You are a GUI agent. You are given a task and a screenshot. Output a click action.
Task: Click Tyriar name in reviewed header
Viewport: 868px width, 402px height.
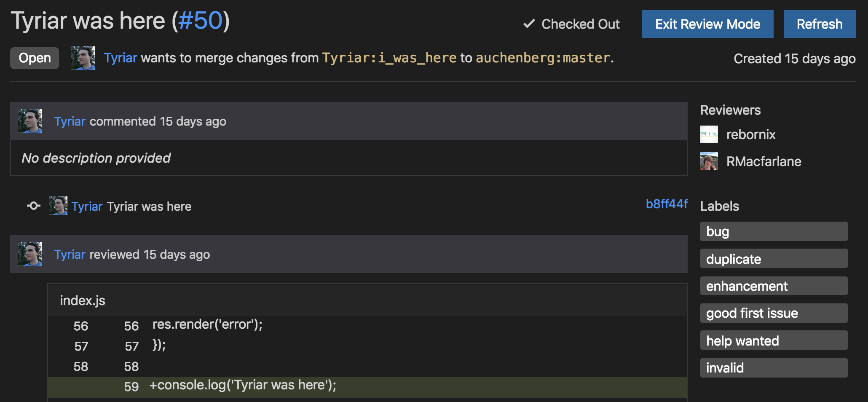[70, 255]
